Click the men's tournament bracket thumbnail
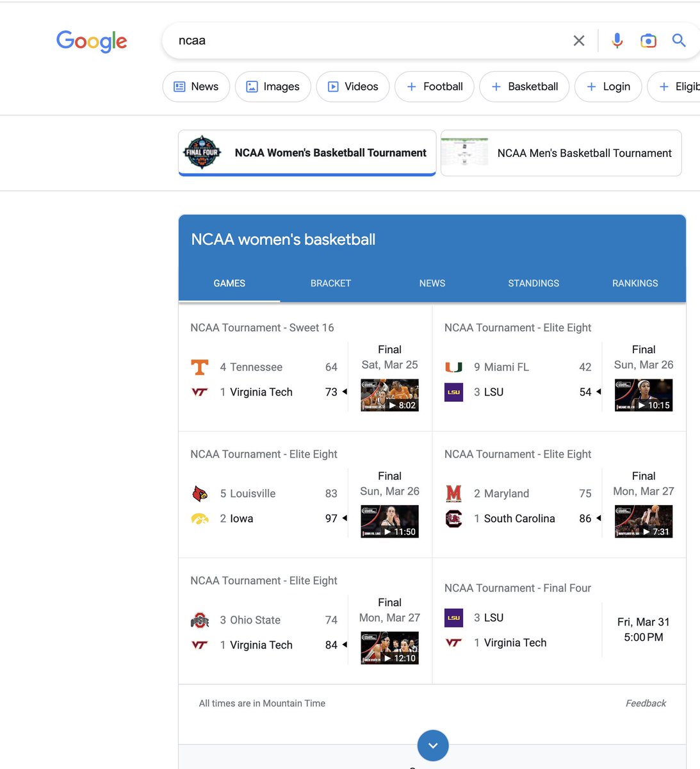Screen dimensions: 700x769 pyautogui.click(x=464, y=153)
